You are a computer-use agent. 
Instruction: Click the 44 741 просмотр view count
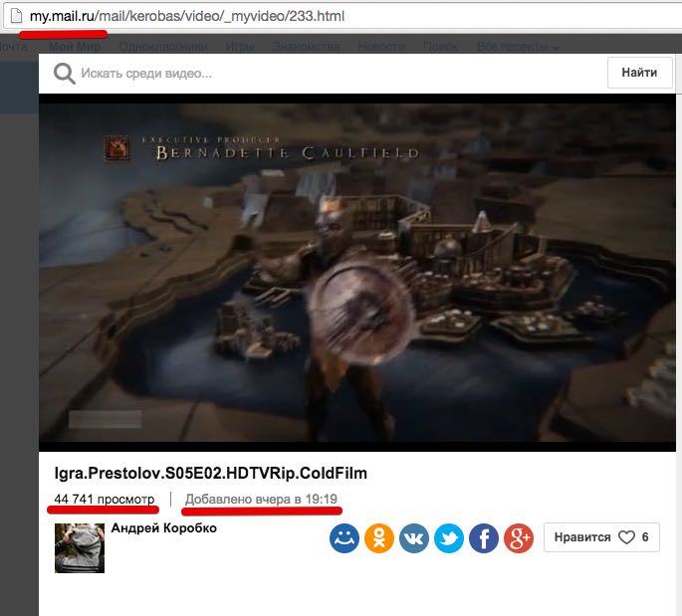point(105,499)
